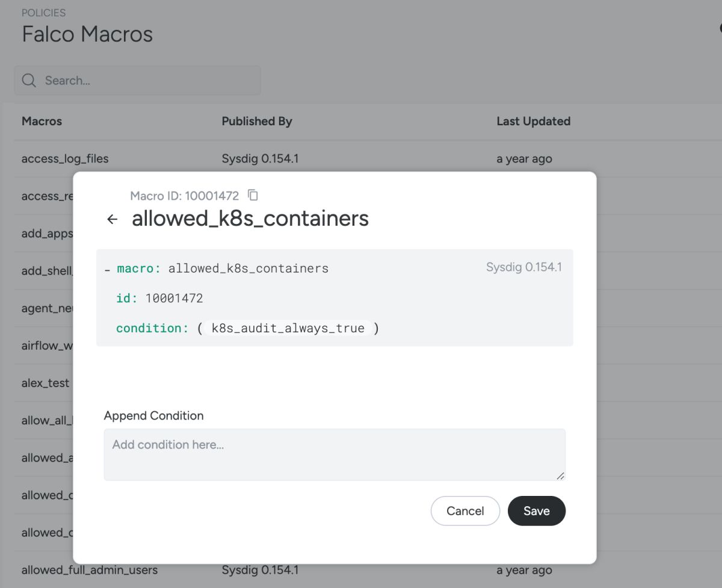Click the Append Condition resize handle
Viewport: 722px width, 588px height.
click(560, 475)
